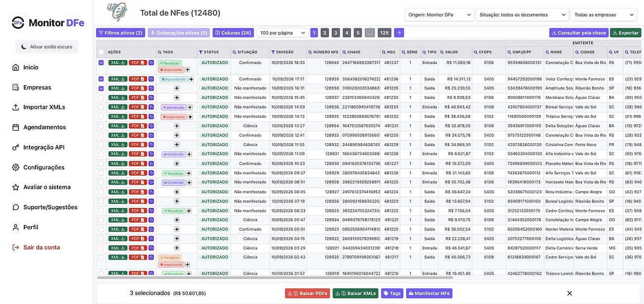
Task: Expand Filtros ativos (2)
Action: 120,33
